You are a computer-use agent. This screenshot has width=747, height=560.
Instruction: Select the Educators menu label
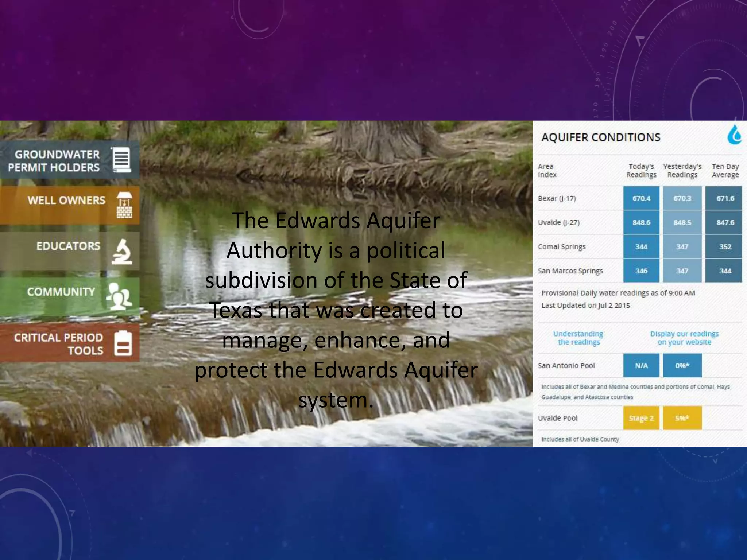[68, 246]
